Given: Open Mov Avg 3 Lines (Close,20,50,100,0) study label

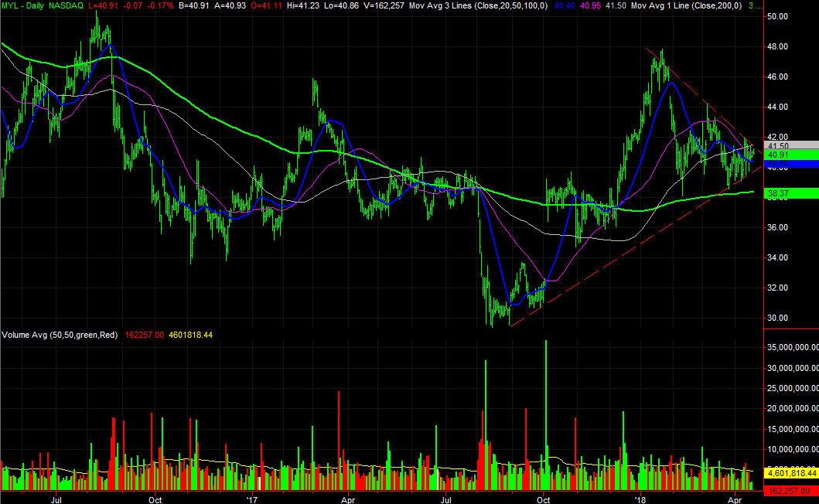Looking at the screenshot, I should 479,5.
